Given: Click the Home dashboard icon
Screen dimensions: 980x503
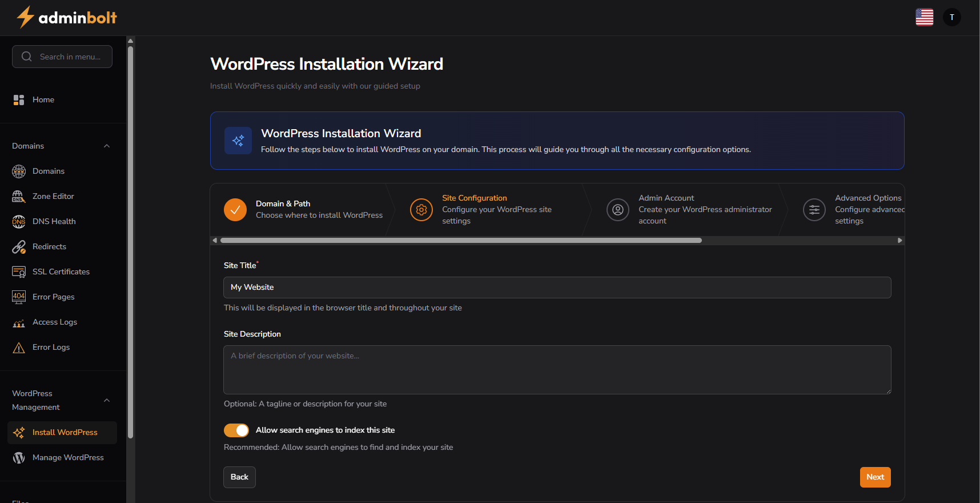Looking at the screenshot, I should (x=19, y=100).
